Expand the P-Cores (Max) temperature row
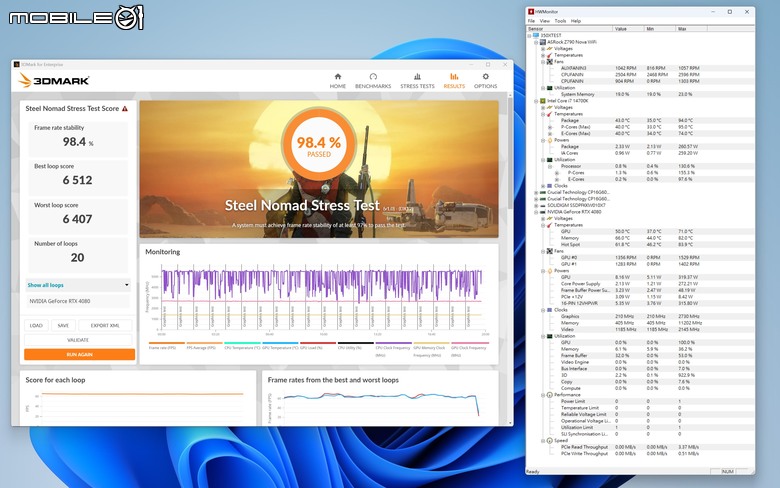Viewport: 780px width, 488px height. coord(550,127)
